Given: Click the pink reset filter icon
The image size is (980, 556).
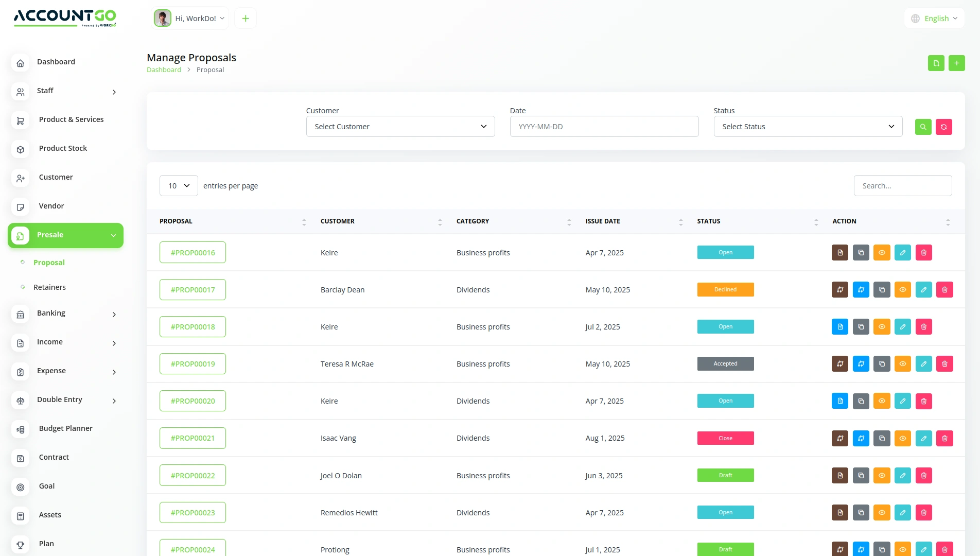Looking at the screenshot, I should [x=943, y=127].
